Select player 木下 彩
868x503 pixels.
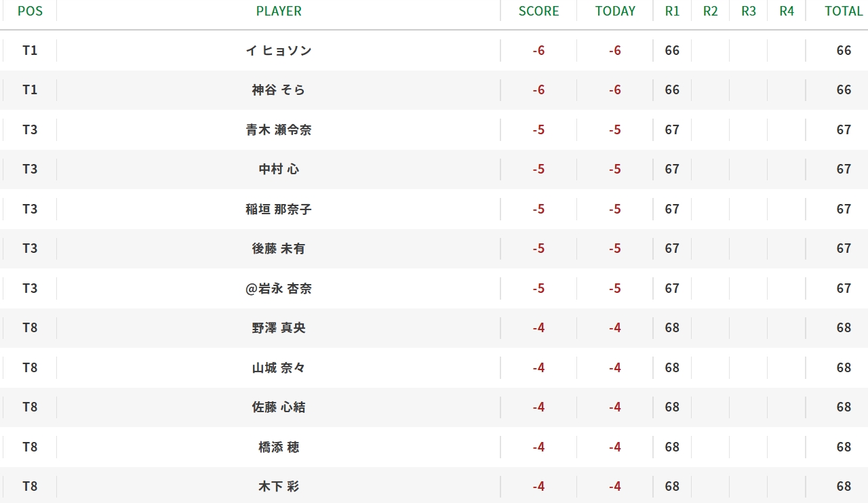[279, 487]
